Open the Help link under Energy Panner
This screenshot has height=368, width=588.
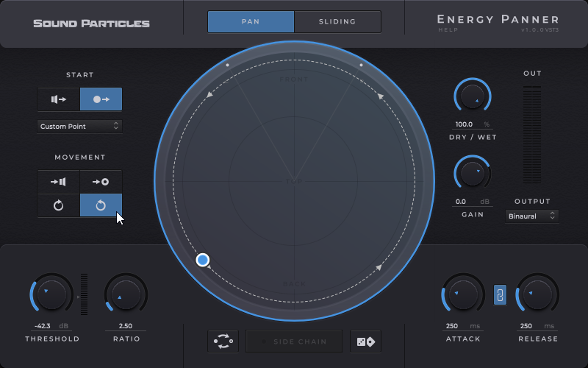448,30
